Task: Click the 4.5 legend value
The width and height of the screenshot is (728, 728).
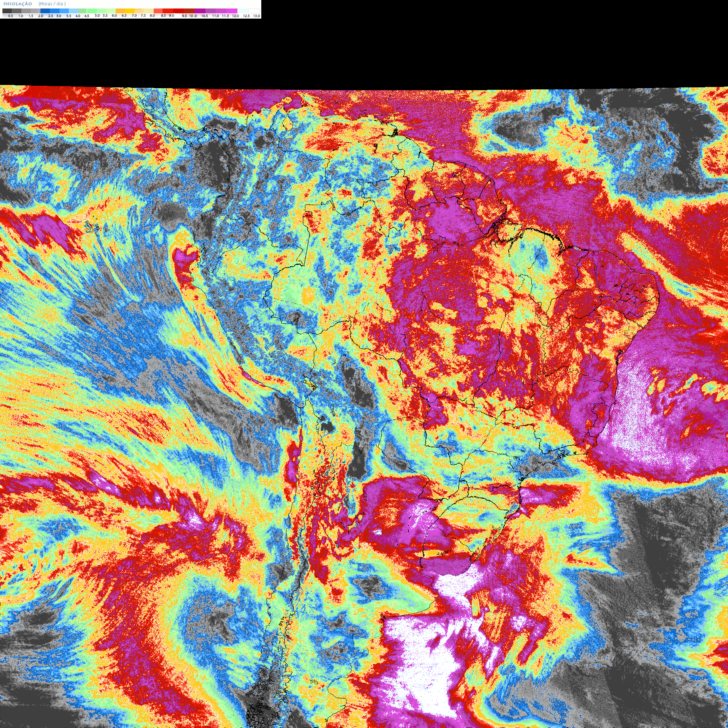Action: click(87, 16)
